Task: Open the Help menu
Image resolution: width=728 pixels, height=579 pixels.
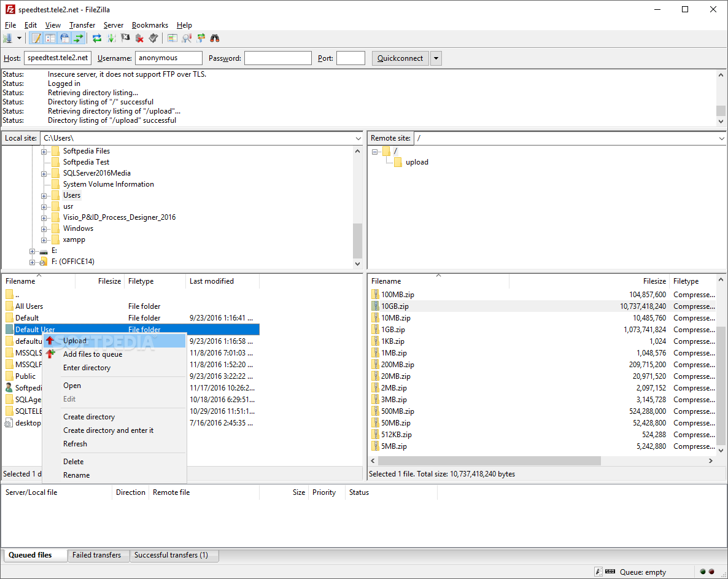Action: point(184,25)
